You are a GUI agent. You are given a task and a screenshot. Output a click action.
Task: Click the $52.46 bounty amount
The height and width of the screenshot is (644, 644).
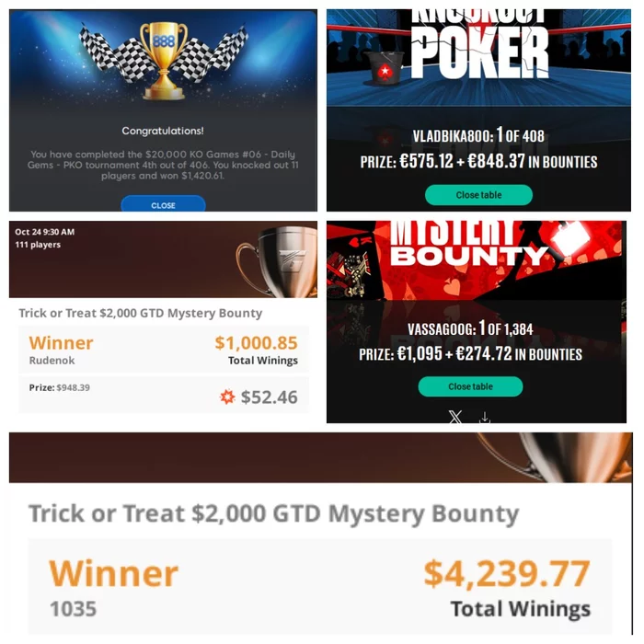pyautogui.click(x=269, y=397)
